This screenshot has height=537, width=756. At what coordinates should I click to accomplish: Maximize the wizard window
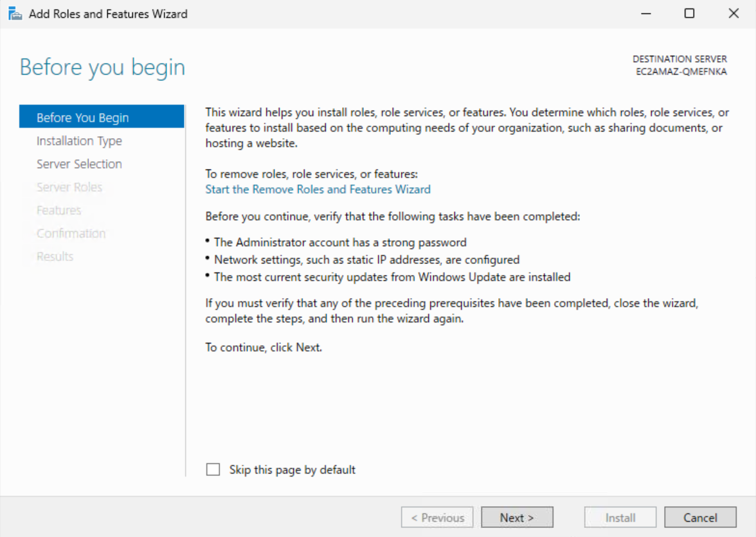coord(689,13)
